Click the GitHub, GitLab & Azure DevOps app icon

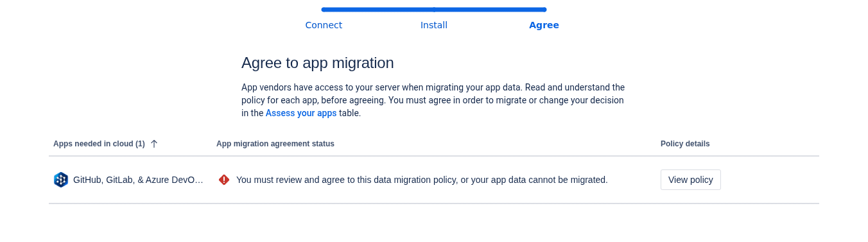click(61, 180)
